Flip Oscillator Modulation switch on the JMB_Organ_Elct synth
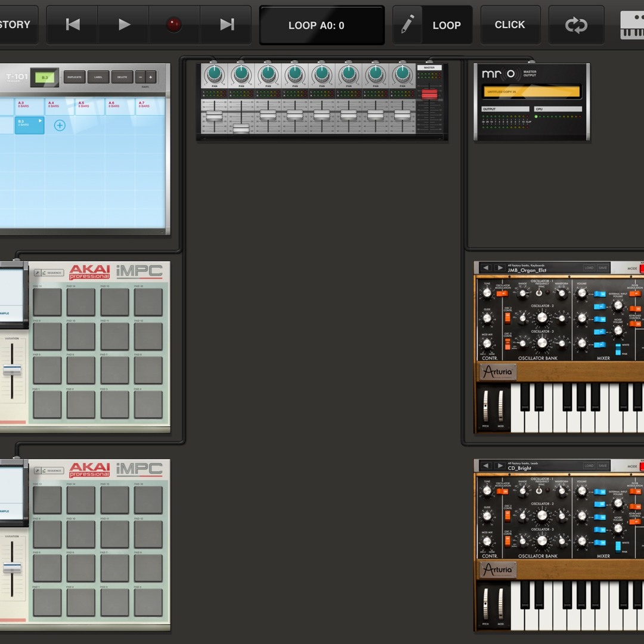The image size is (644, 644). point(502,293)
